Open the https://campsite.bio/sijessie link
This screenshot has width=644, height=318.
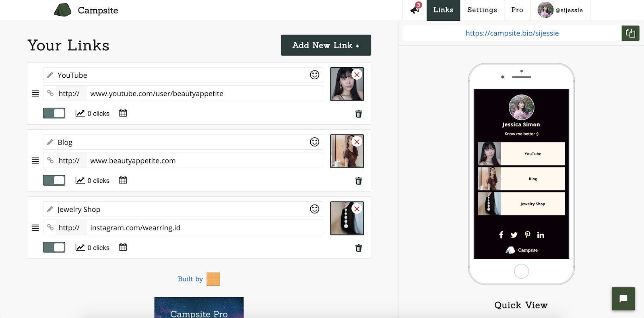click(x=512, y=33)
